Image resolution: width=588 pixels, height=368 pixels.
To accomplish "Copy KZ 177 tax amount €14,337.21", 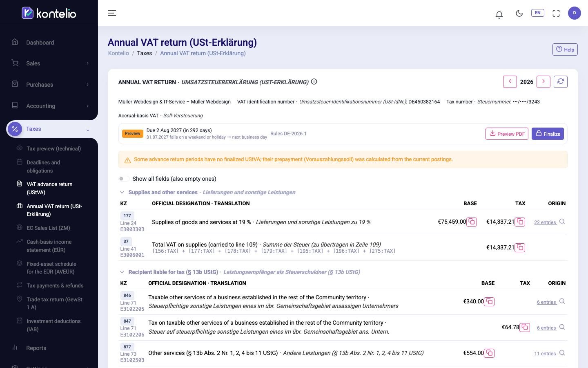I will click(520, 222).
